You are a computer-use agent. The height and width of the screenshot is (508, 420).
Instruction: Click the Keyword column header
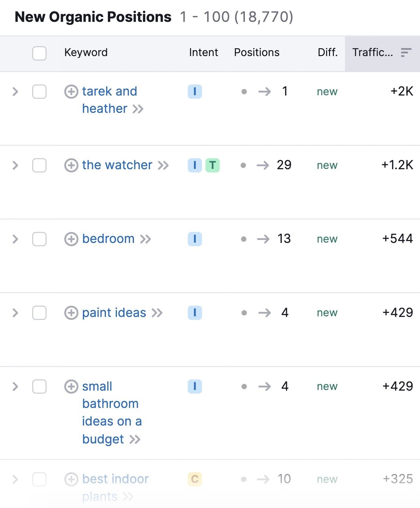pos(86,52)
